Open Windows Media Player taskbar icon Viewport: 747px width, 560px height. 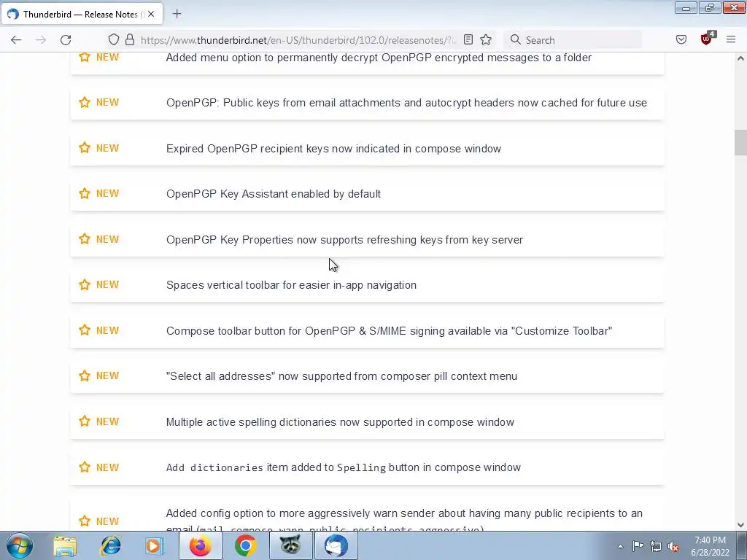[154, 545]
